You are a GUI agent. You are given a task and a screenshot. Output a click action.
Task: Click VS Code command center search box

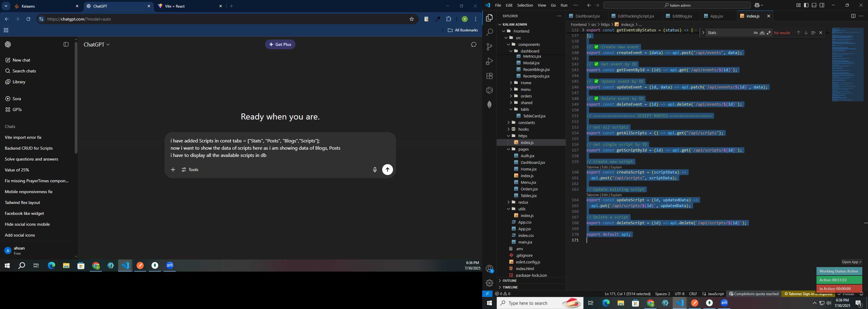click(x=677, y=5)
